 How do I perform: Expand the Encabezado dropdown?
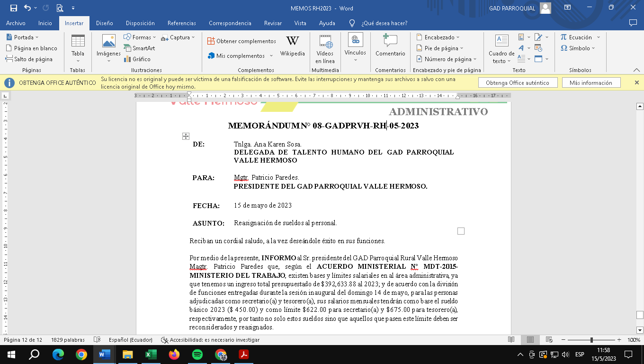point(438,37)
